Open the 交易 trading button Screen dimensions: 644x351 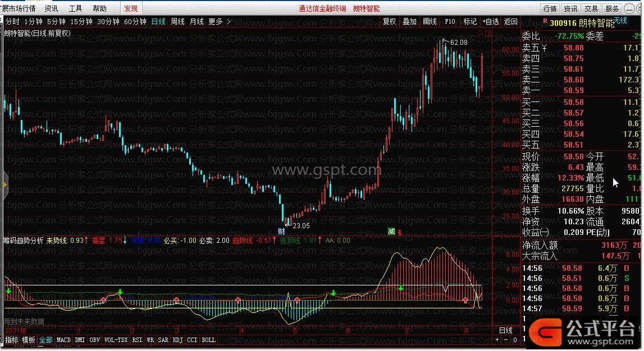(x=591, y=8)
